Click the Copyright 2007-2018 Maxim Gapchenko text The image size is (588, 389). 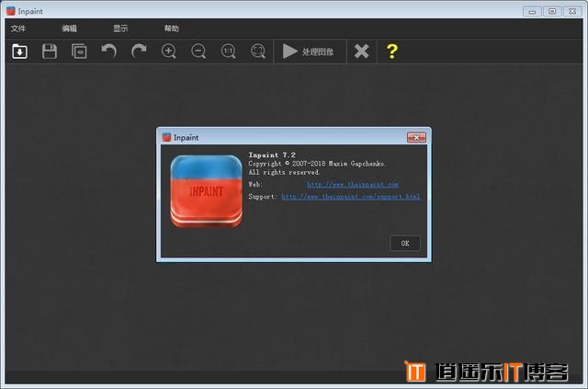point(317,164)
